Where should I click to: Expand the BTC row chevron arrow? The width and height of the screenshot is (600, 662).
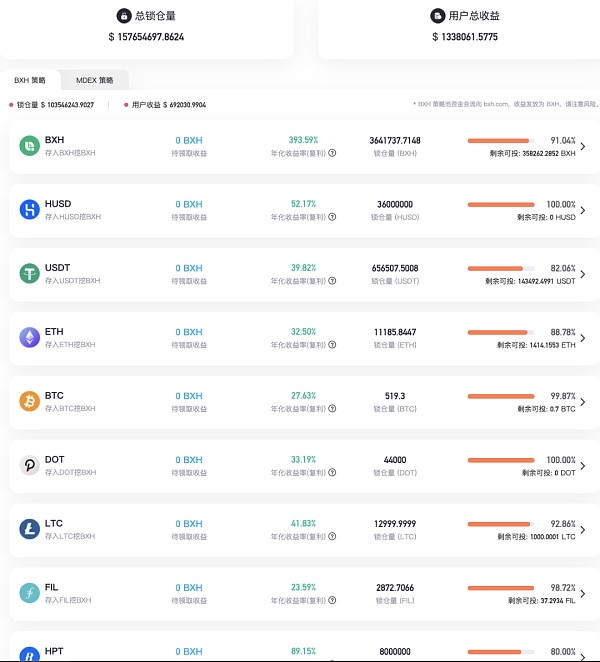coord(583,403)
